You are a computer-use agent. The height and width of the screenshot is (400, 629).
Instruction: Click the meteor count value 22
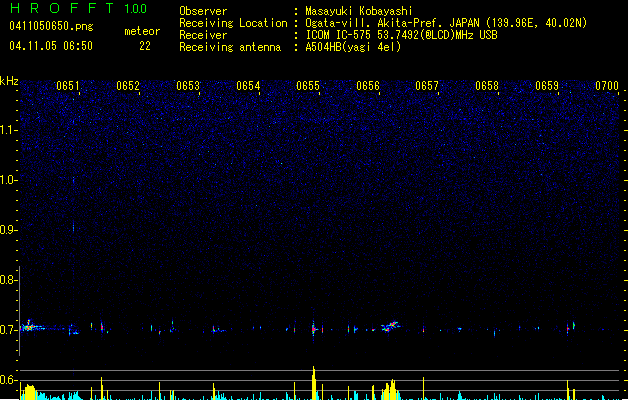click(145, 46)
